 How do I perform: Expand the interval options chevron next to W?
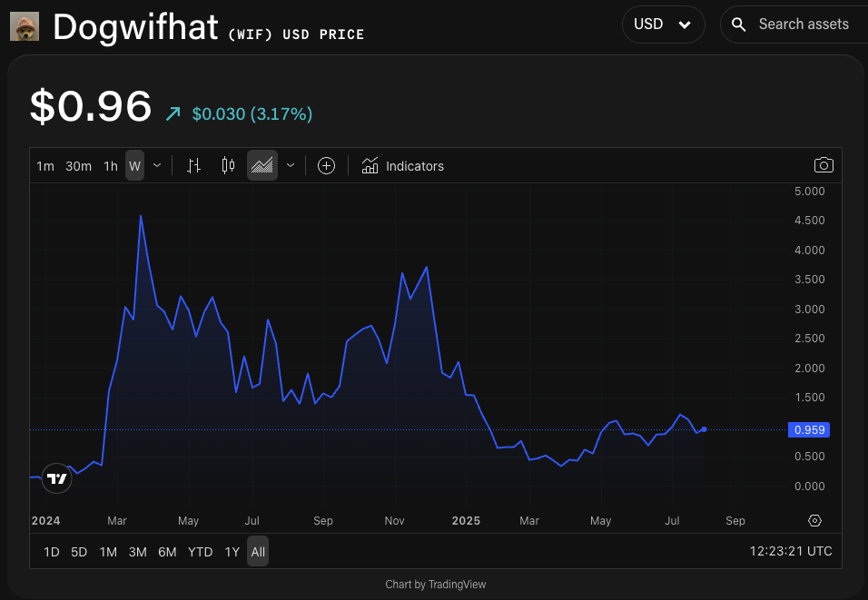(156, 165)
